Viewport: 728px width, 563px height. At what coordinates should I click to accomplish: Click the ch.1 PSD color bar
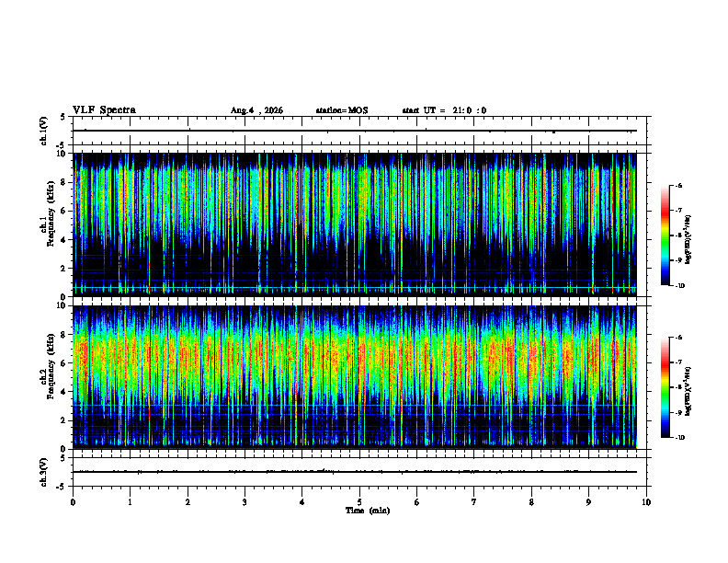pos(665,236)
